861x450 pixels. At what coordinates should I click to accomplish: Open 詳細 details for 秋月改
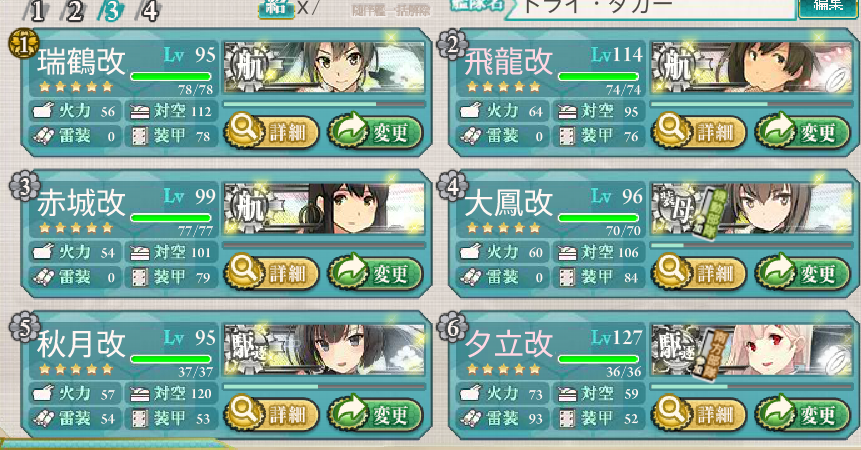271,414
